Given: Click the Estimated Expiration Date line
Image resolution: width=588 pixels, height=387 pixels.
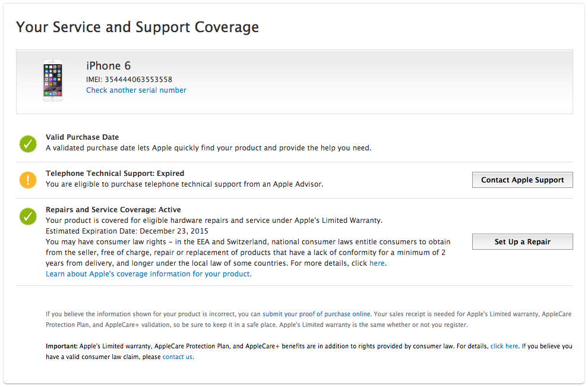Looking at the screenshot, I should (x=127, y=231).
